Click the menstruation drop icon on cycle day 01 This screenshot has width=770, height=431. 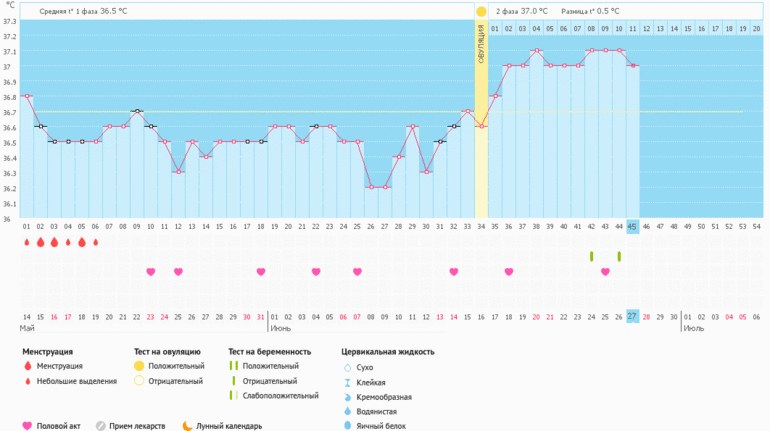point(27,242)
